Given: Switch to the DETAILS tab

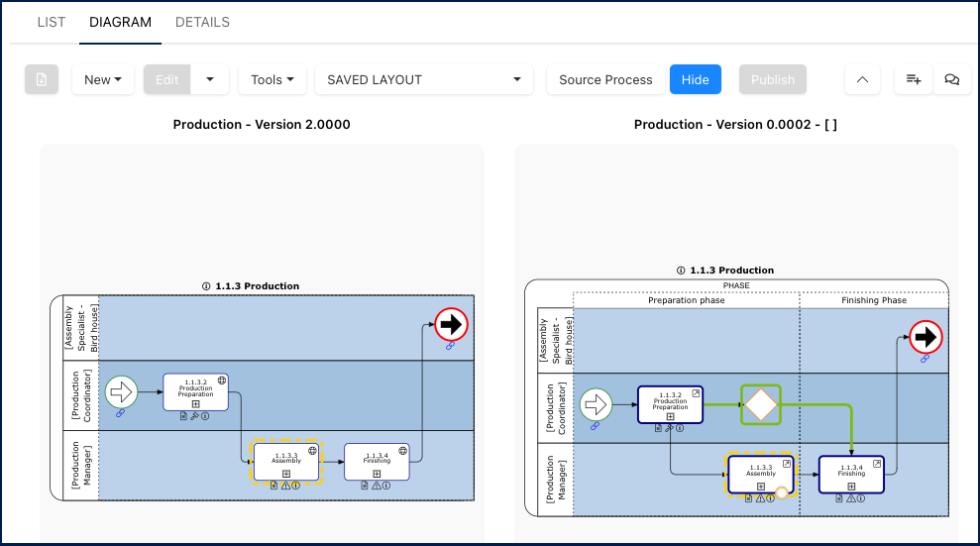Looking at the screenshot, I should point(202,22).
